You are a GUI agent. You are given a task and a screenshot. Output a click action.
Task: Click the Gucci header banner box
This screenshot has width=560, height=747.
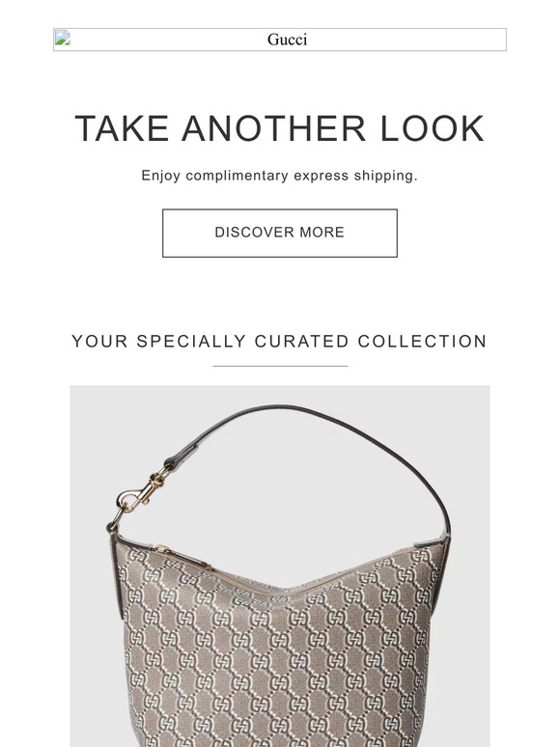click(x=280, y=40)
